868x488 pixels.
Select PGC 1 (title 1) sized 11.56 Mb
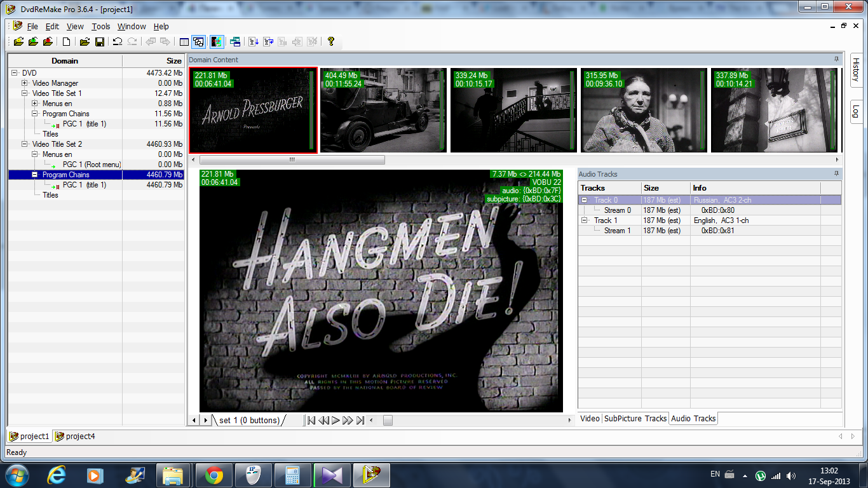85,124
